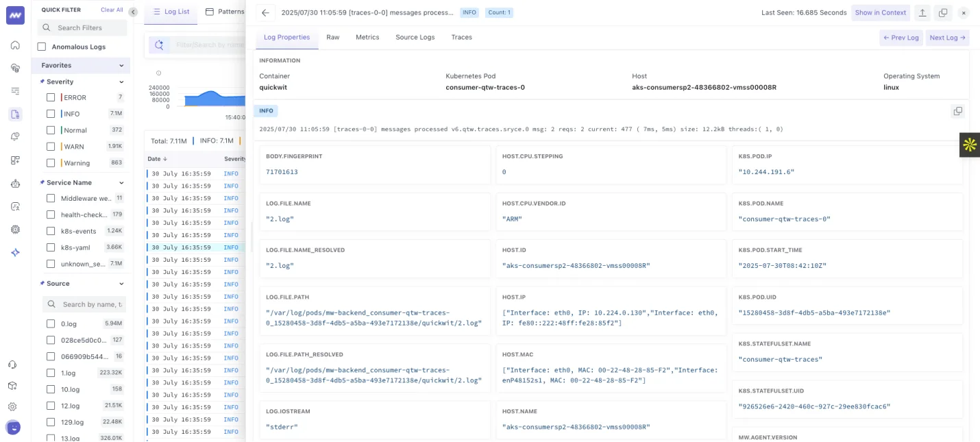Click the search magnifier in log filter bar
Viewport: 980px width, 442px height.
[x=159, y=45]
